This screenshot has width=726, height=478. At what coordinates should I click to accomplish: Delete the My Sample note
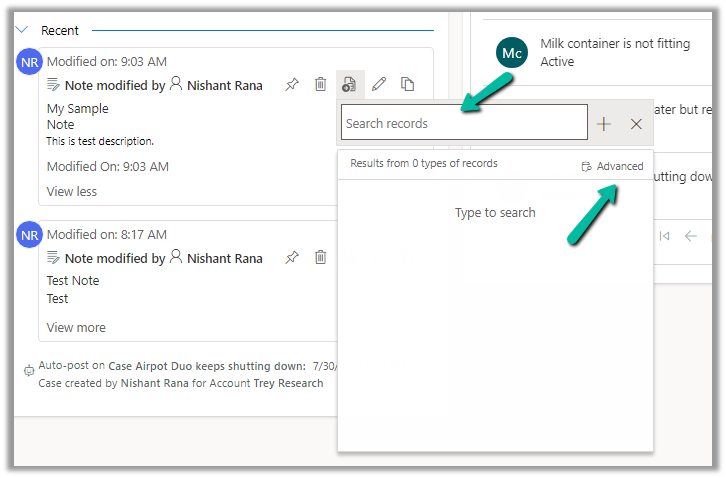click(320, 85)
